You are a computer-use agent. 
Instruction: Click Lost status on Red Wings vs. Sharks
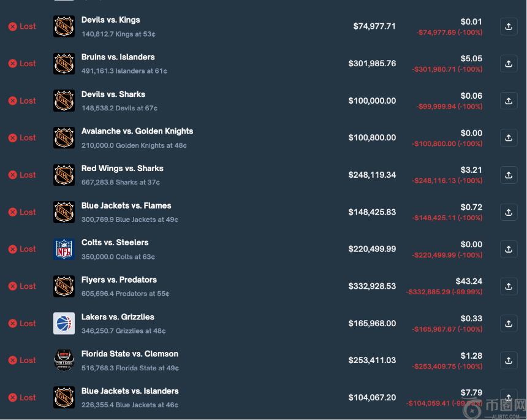[x=22, y=175]
